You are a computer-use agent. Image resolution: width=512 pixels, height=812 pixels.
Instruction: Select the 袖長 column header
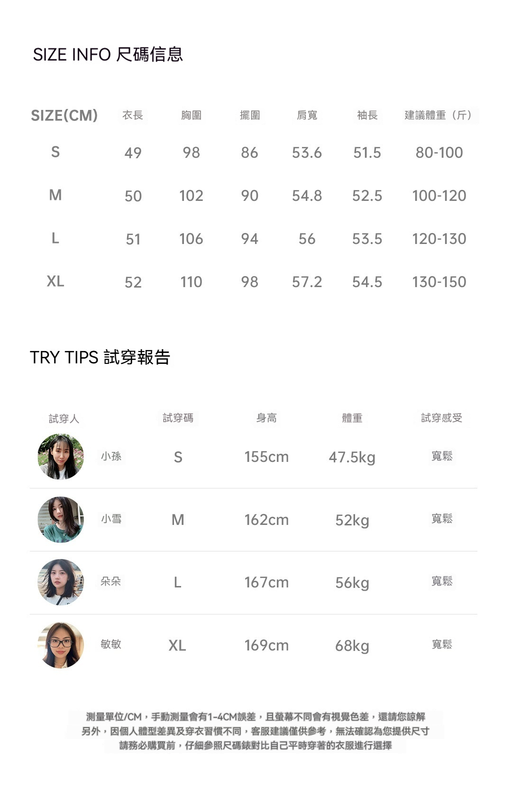(x=367, y=115)
